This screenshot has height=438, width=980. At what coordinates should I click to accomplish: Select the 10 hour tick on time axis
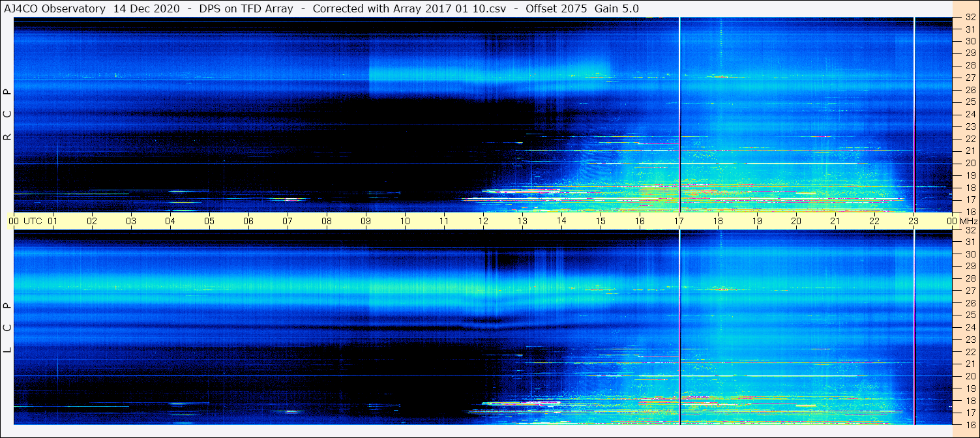pos(405,221)
